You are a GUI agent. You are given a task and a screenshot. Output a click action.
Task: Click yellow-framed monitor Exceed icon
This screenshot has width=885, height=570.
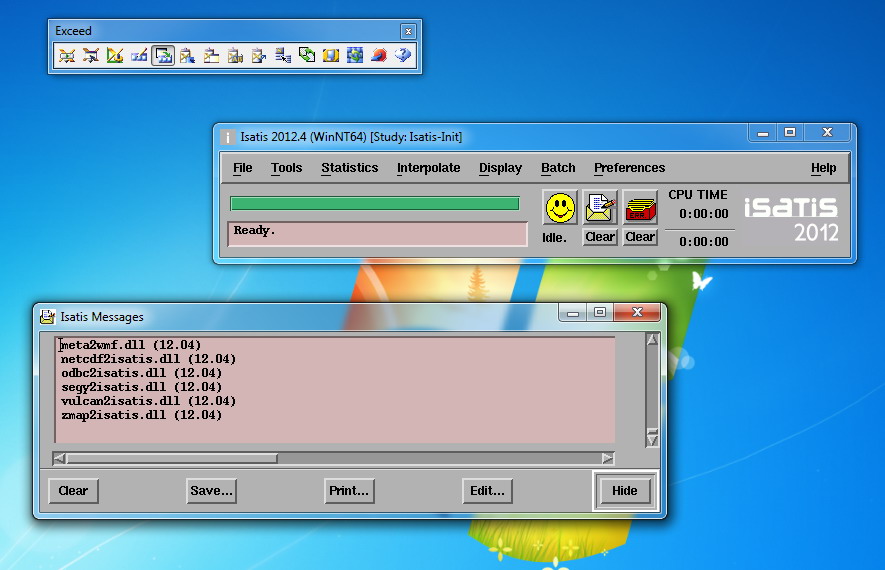[331, 55]
